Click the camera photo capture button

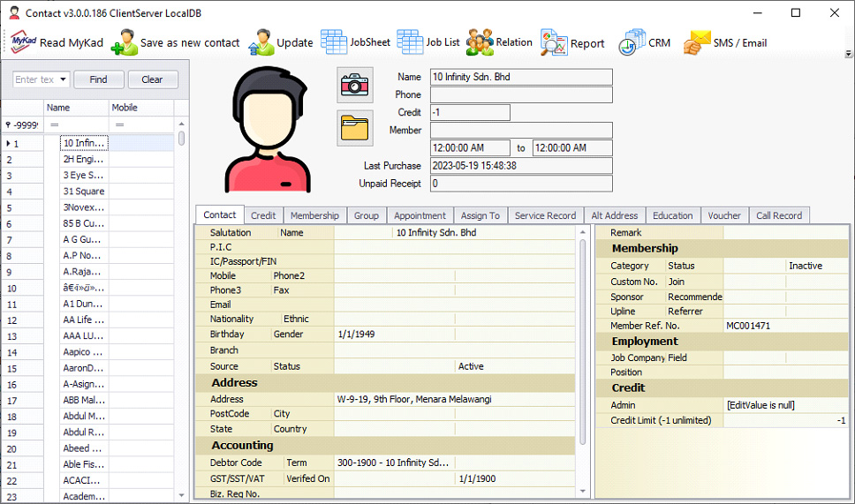point(355,85)
